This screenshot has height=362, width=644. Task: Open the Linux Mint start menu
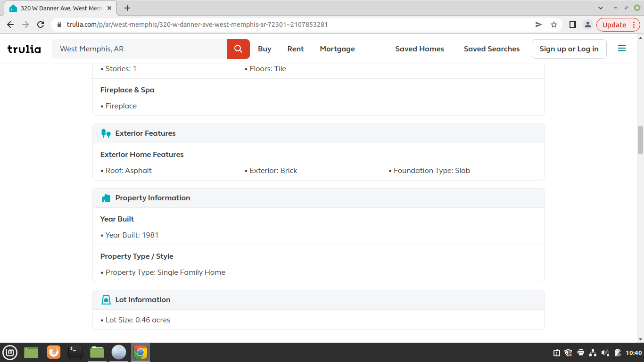pyautogui.click(x=10, y=352)
